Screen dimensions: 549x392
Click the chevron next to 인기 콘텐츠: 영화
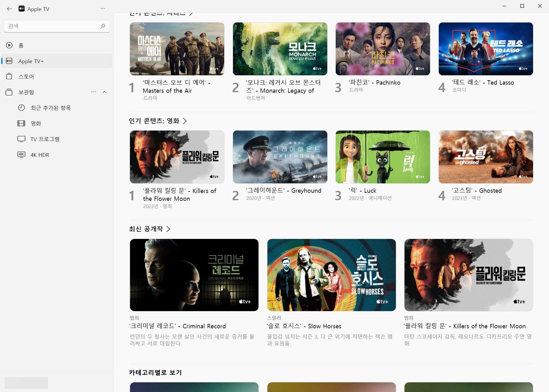[x=185, y=121]
